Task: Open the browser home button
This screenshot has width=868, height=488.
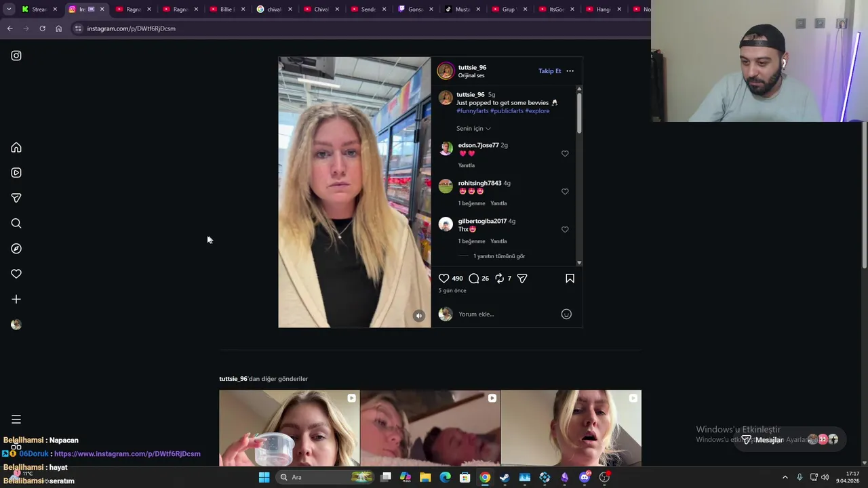Action: 58,28
